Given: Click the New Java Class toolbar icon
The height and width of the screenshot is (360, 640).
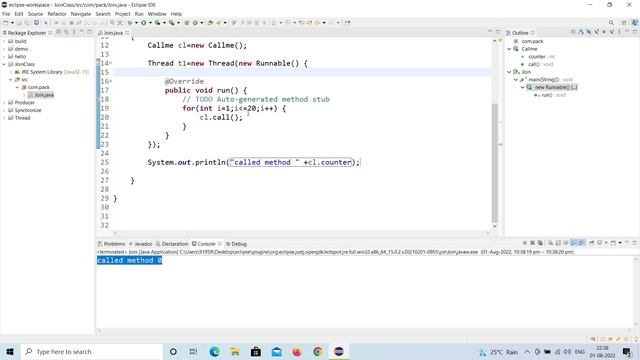Looking at the screenshot, I should pyautogui.click(x=195, y=23).
